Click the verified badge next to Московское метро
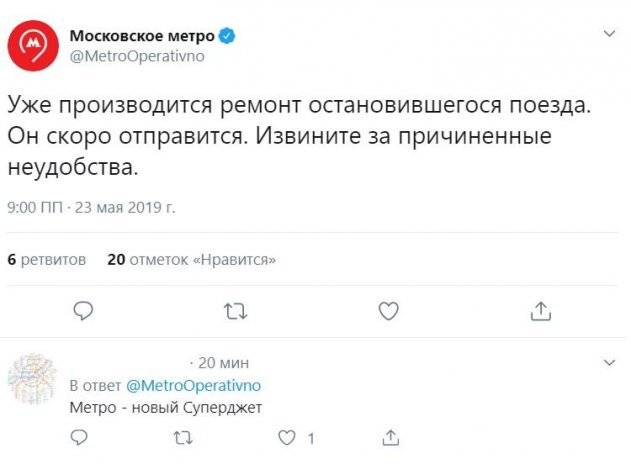 229,37
